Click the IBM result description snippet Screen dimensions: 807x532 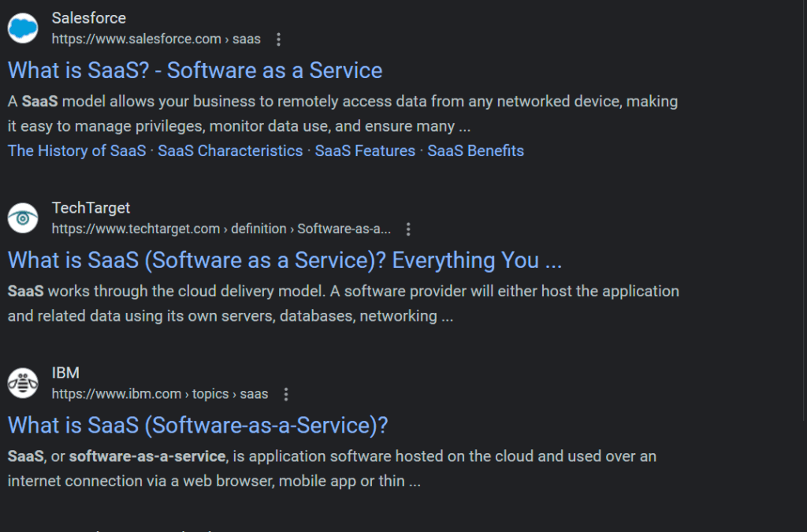tap(331, 468)
